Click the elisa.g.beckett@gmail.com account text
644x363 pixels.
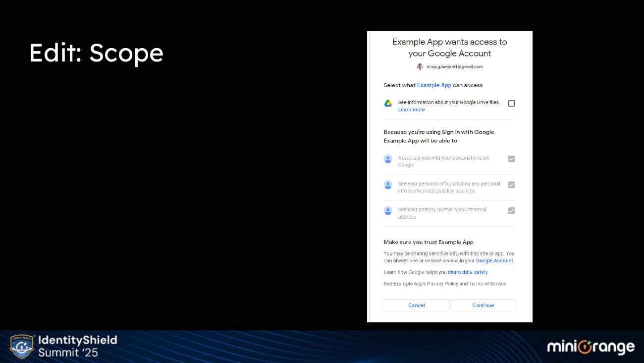pos(455,66)
